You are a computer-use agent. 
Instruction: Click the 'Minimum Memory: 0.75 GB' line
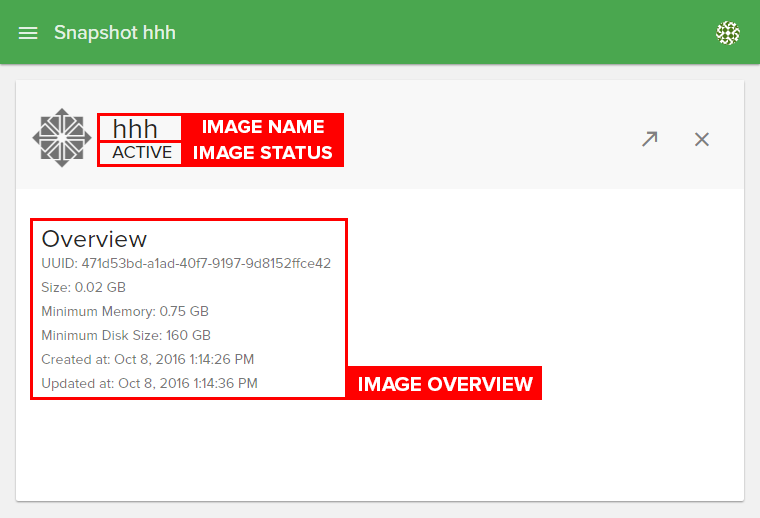tap(125, 311)
